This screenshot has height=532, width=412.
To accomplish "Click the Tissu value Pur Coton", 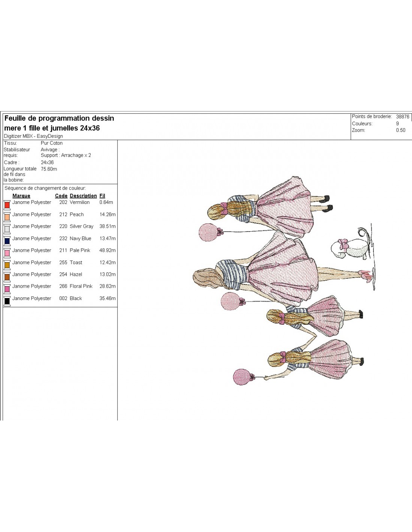I will click(52, 143).
